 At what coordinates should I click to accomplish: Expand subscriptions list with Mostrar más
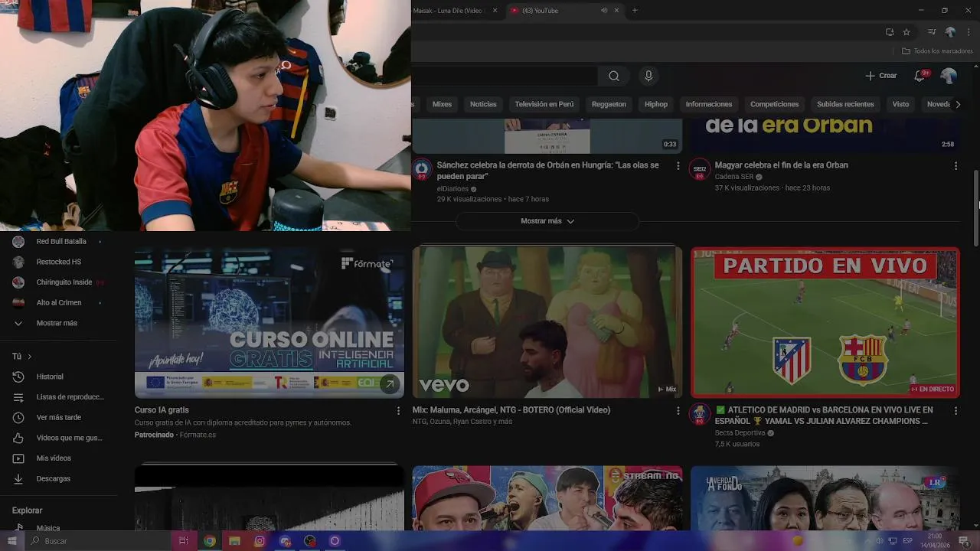(x=57, y=323)
